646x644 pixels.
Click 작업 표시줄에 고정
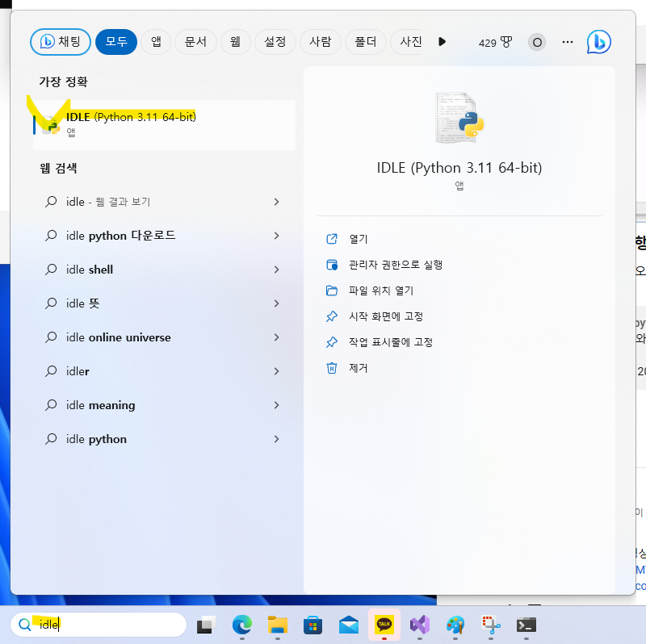[x=391, y=342]
